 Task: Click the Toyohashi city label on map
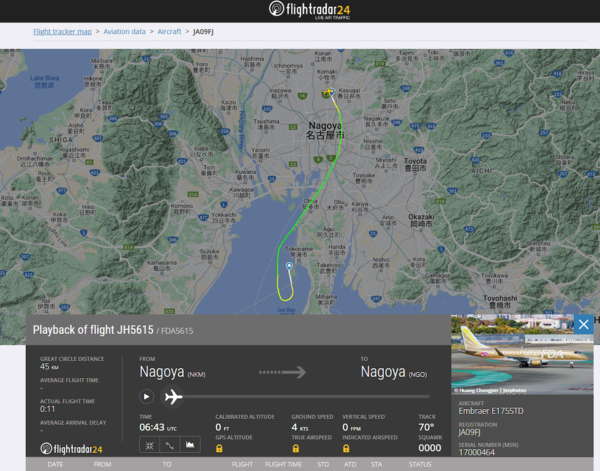click(x=500, y=302)
